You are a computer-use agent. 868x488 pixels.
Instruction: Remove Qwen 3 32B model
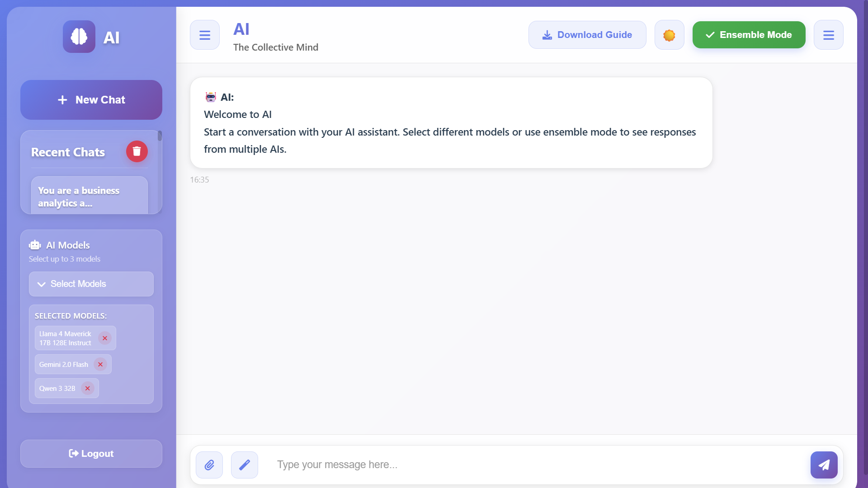(88, 388)
